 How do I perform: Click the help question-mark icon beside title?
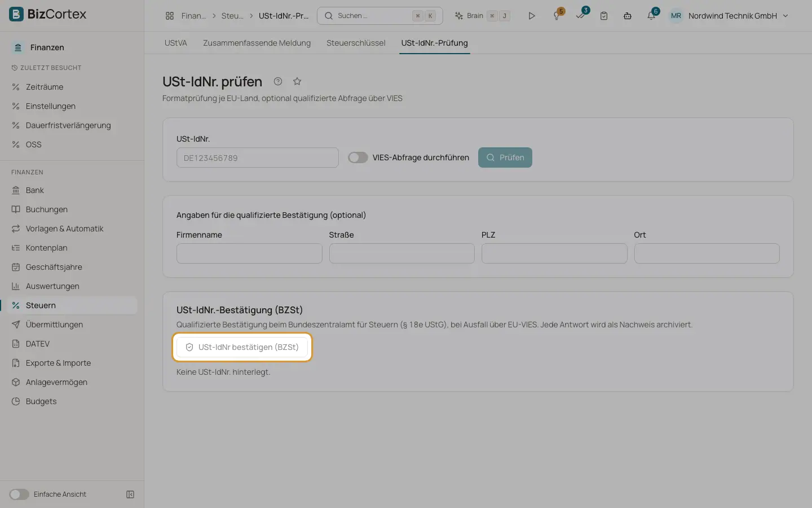click(x=278, y=81)
